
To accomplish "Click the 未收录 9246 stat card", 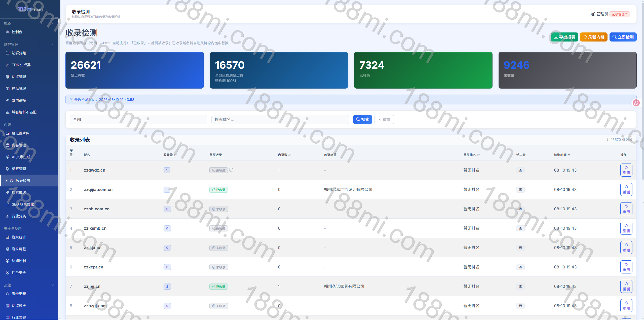I will pos(567,70).
